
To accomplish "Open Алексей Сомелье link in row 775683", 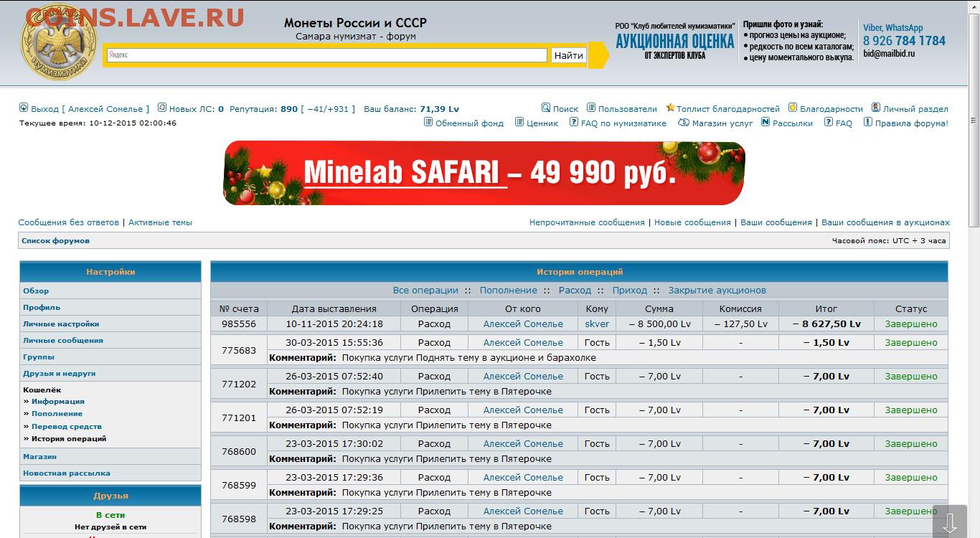I will tap(523, 343).
